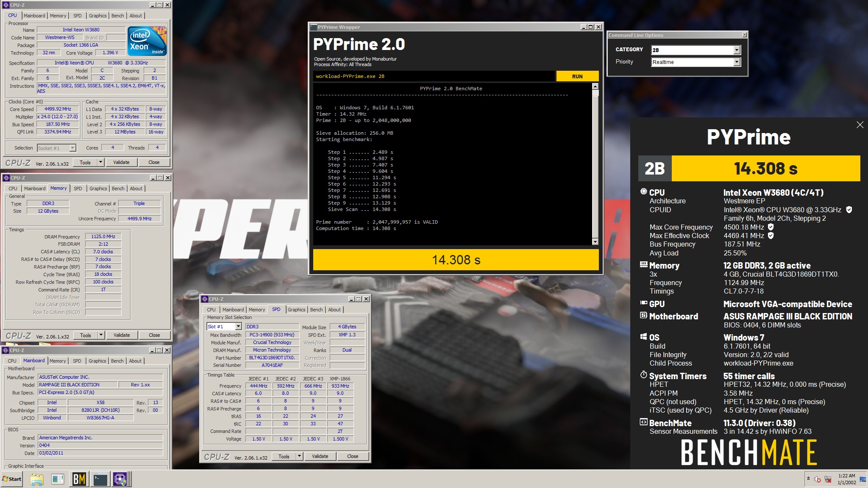Screen dimensions: 868x488
Task: Click the PYPrime Wrapper title bar icon
Action: pos(314,27)
